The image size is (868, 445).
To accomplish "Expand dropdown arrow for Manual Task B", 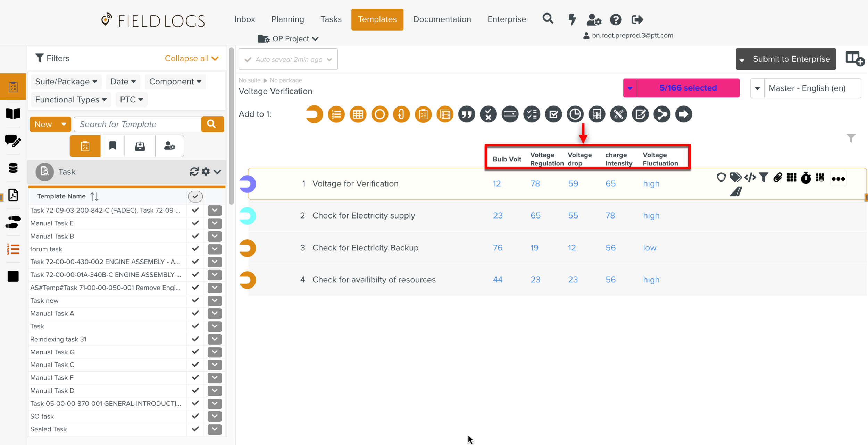I will [x=215, y=236].
